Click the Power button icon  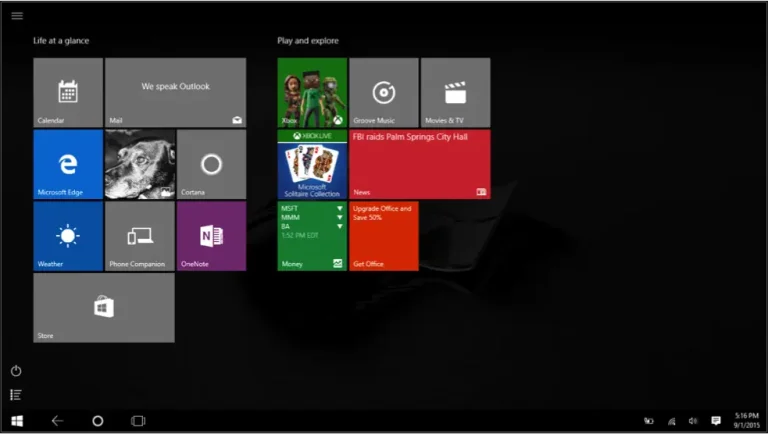pos(16,371)
